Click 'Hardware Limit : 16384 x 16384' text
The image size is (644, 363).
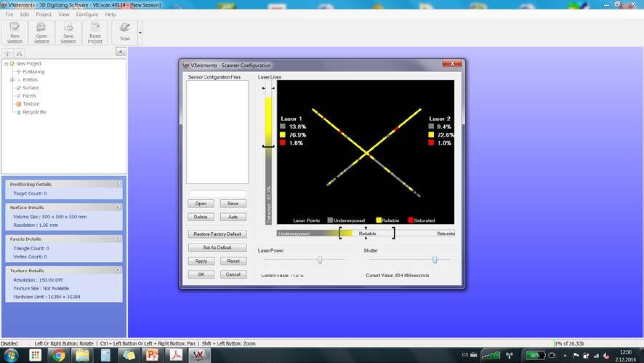47,297
